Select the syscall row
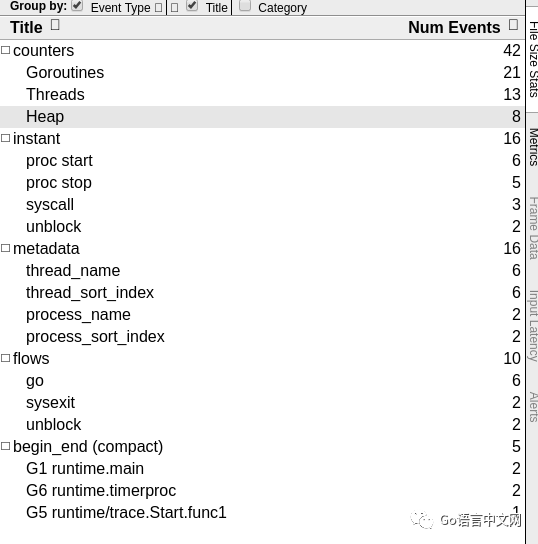The height and width of the screenshot is (544, 538). [x=262, y=204]
